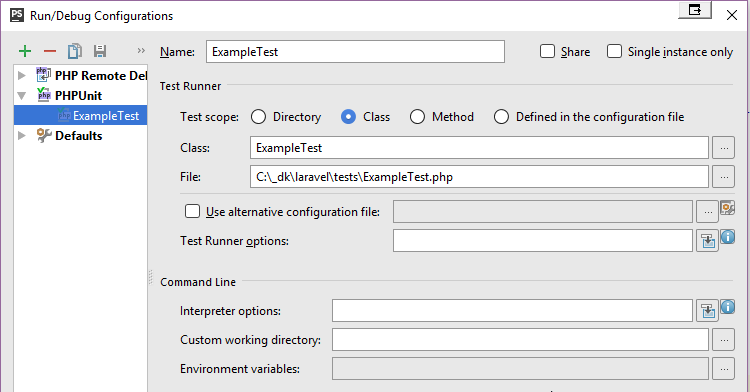750x392 pixels.
Task: Expand the Interpreter options field editor
Action: [707, 311]
